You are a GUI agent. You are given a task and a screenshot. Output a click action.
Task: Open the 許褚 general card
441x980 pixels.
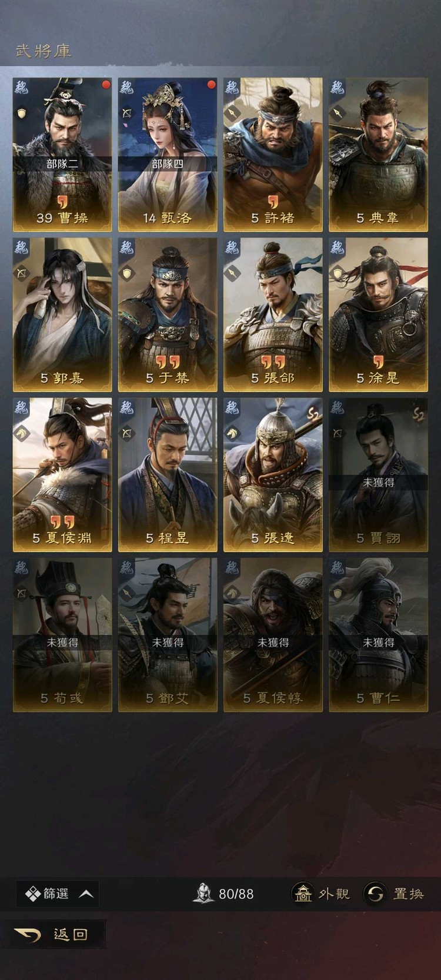pyautogui.click(x=273, y=155)
